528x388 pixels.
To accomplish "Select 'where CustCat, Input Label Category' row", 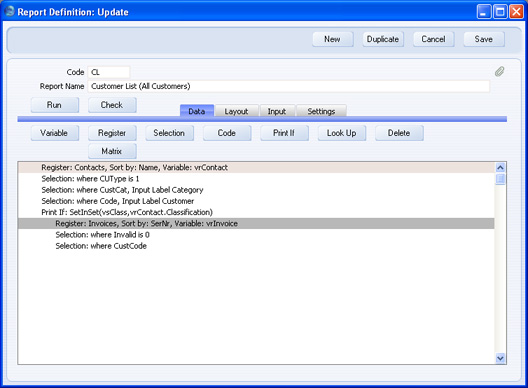I will [x=256, y=190].
